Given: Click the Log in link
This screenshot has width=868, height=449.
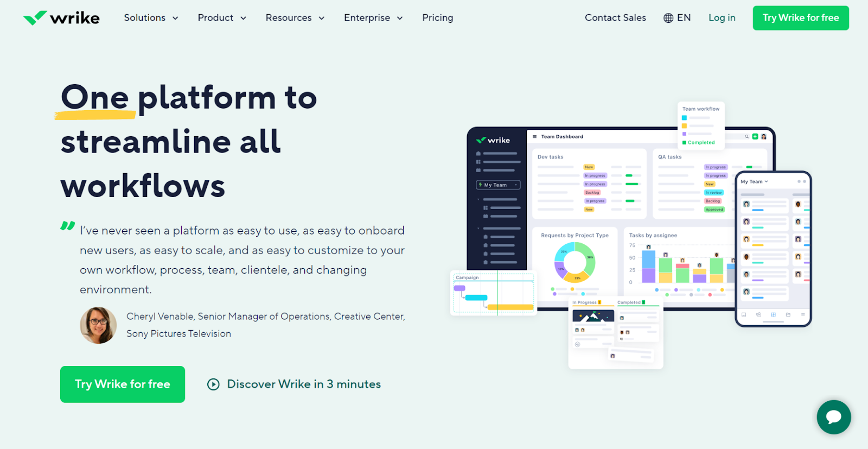Looking at the screenshot, I should (x=722, y=18).
